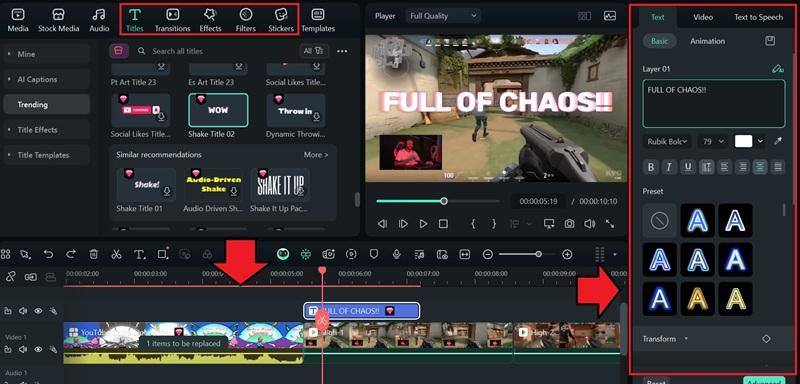Viewport: 800px width, 384px height.
Task: Click the player progress bar handle
Action: click(x=444, y=201)
